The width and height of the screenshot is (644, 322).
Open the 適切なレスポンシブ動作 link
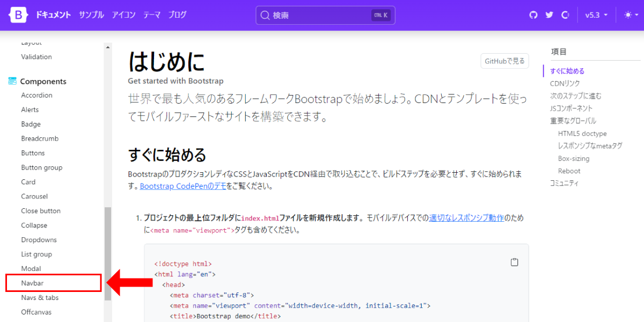466,218
